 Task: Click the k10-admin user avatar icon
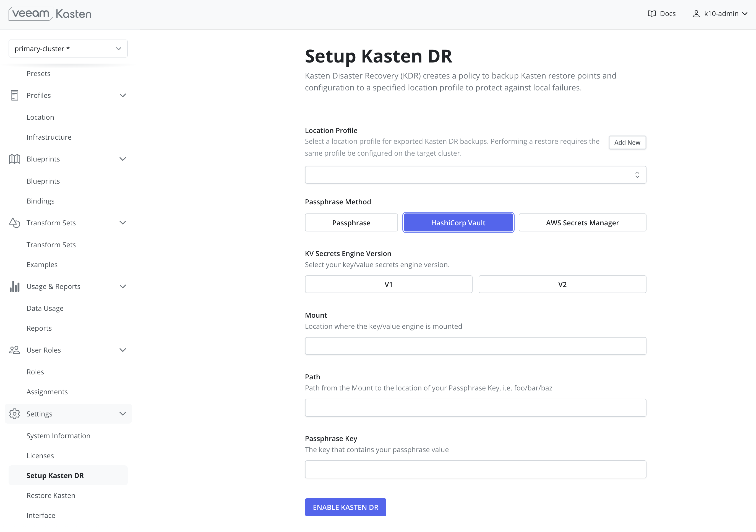pyautogui.click(x=696, y=14)
